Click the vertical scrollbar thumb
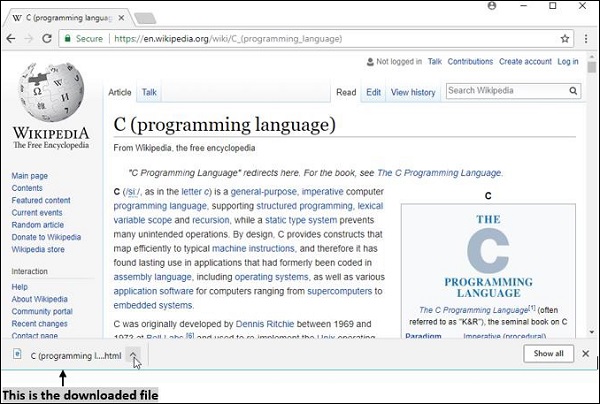This screenshot has height=404, width=600. (x=592, y=67)
